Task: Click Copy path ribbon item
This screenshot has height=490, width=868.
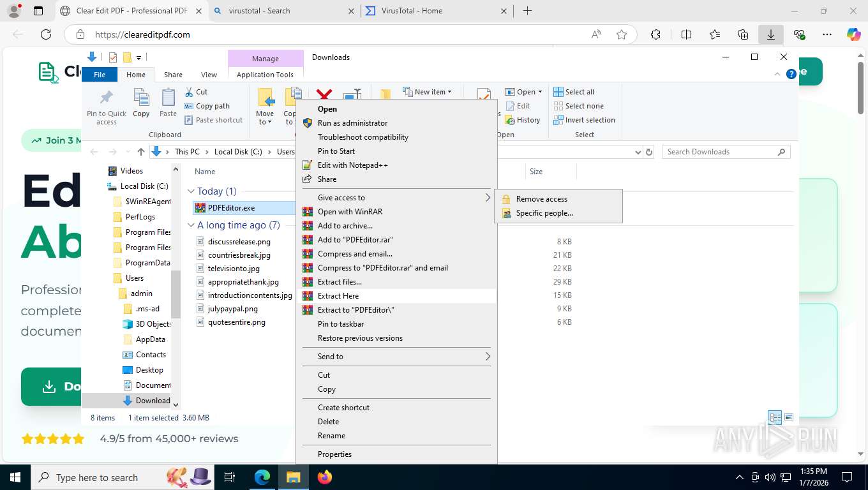Action: pyautogui.click(x=207, y=106)
